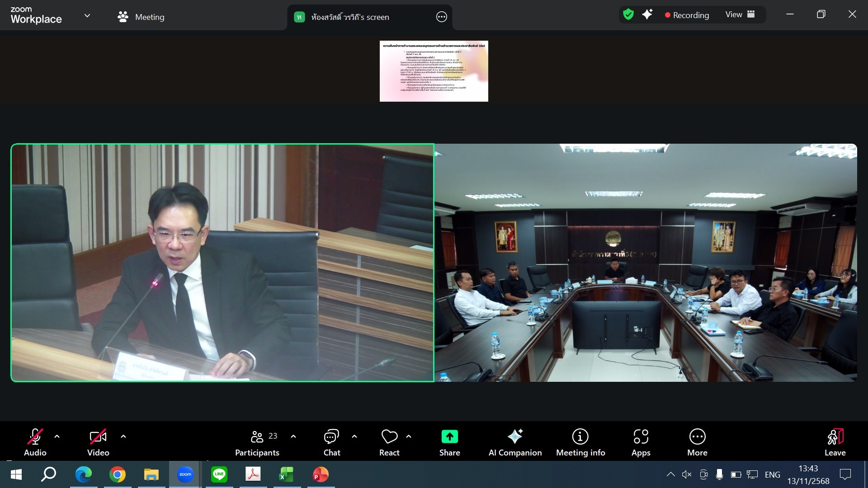Leave the meeting

[835, 441]
